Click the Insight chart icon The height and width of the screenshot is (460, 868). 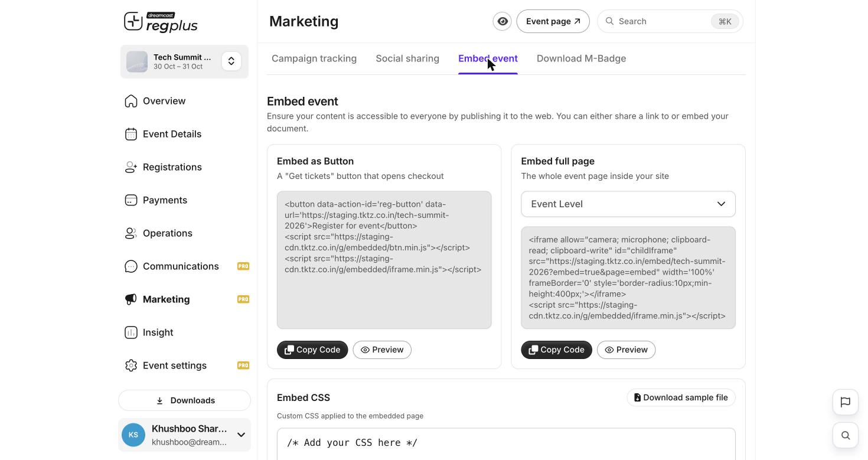click(x=131, y=332)
